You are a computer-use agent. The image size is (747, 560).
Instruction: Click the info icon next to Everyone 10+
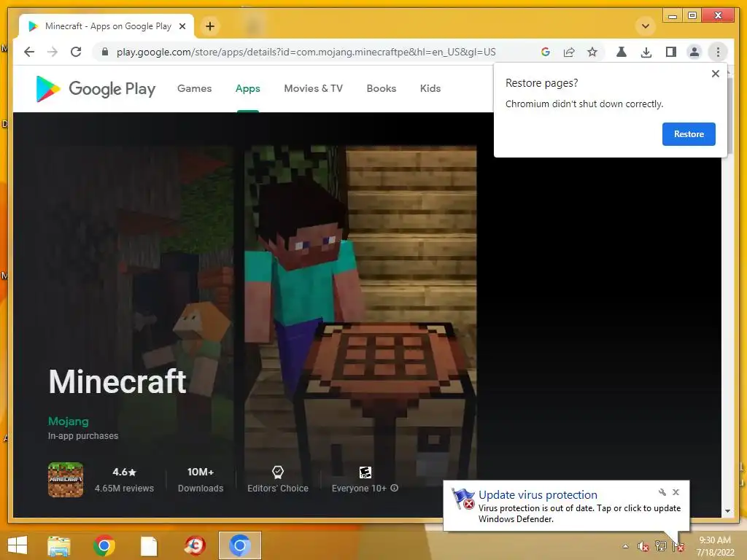click(395, 488)
